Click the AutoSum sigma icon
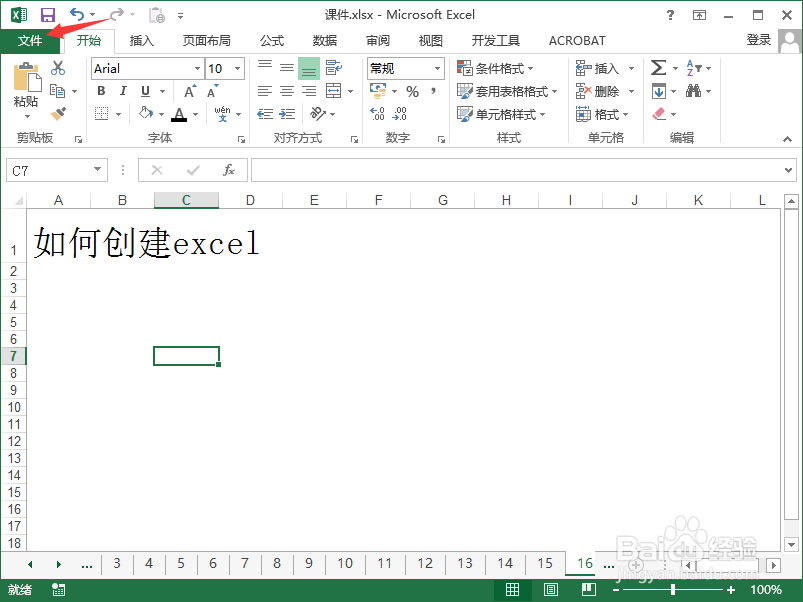The width and height of the screenshot is (803, 602). coord(659,68)
